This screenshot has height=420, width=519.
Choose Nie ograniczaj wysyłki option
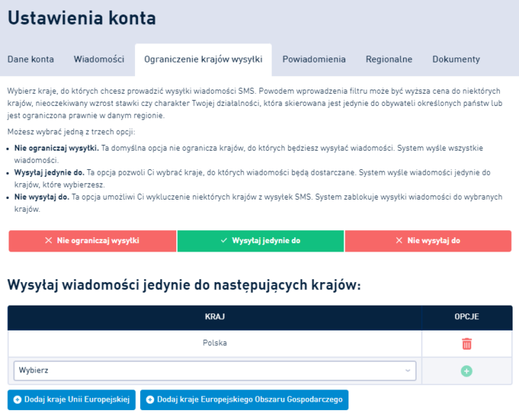click(92, 241)
